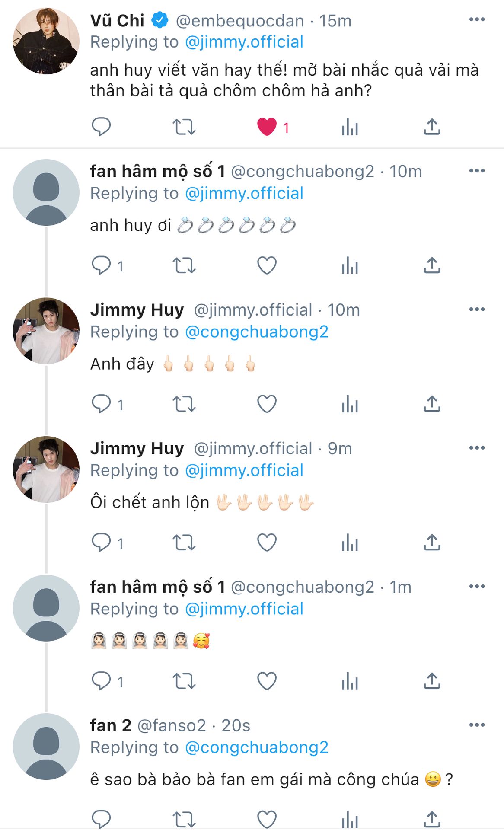Like Jimmy Huy's 'Anh đây' reply
The height and width of the screenshot is (830, 504).
pos(267,404)
